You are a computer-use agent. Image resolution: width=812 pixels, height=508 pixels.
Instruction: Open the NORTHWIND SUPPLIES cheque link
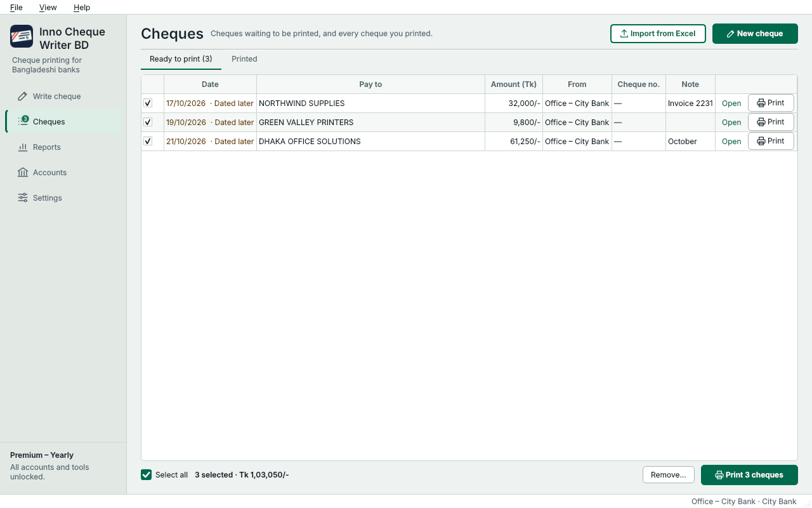pyautogui.click(x=731, y=104)
